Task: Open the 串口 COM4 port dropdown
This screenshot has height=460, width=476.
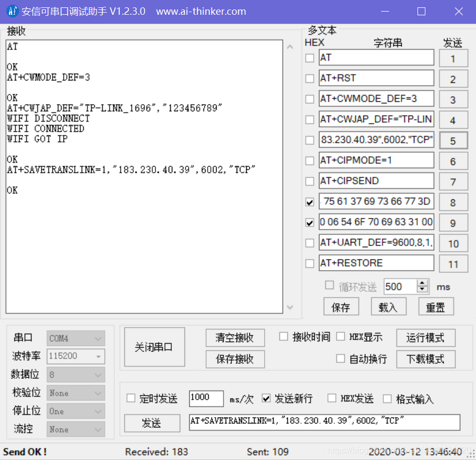Action: (76, 338)
